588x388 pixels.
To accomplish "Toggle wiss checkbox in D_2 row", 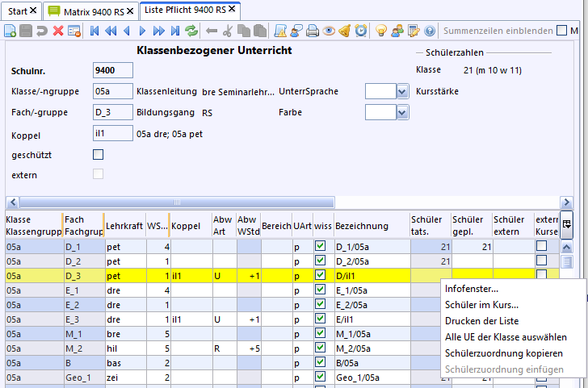I will pyautogui.click(x=320, y=261).
